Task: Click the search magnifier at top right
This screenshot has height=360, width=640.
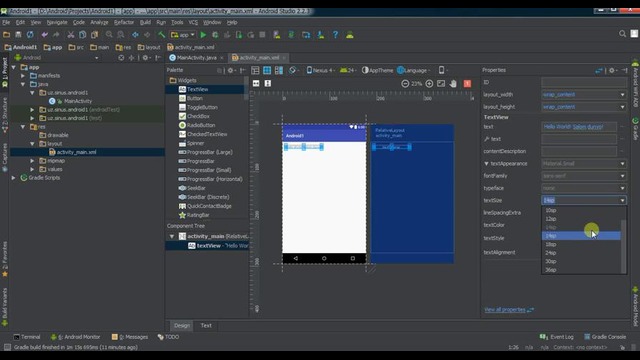Action: click(x=622, y=34)
